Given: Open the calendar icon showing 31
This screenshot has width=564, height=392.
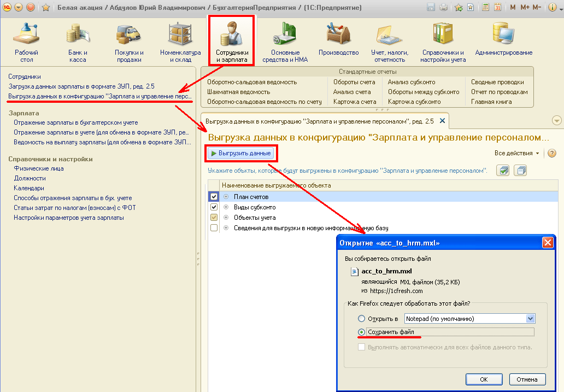Looking at the screenshot, I should [x=497, y=7].
